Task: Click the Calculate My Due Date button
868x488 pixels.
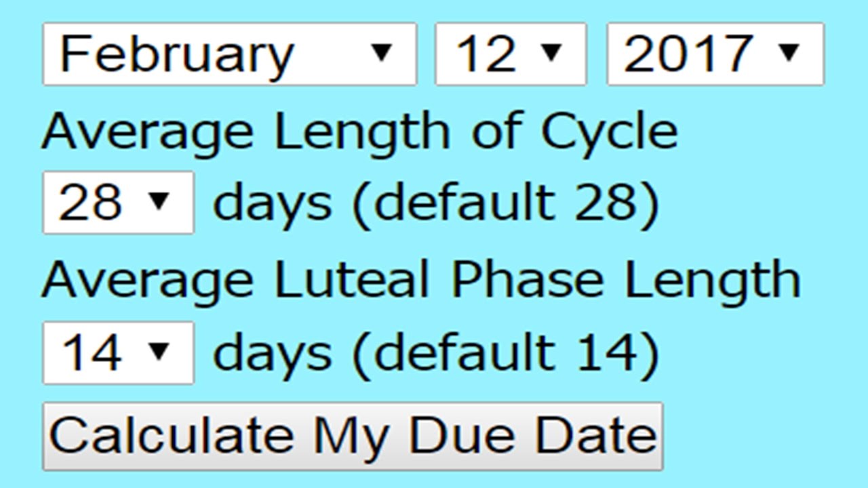Action: coord(353,436)
